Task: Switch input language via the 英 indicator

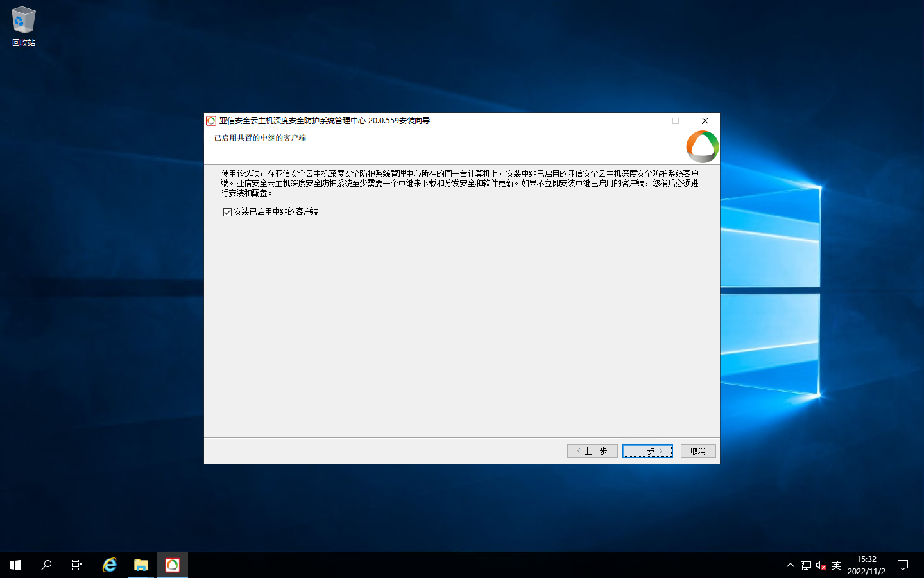Action: [x=836, y=565]
